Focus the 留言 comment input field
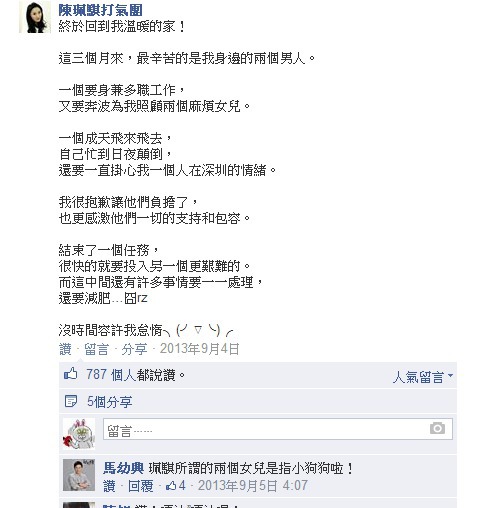The image size is (487, 508). 278,429
